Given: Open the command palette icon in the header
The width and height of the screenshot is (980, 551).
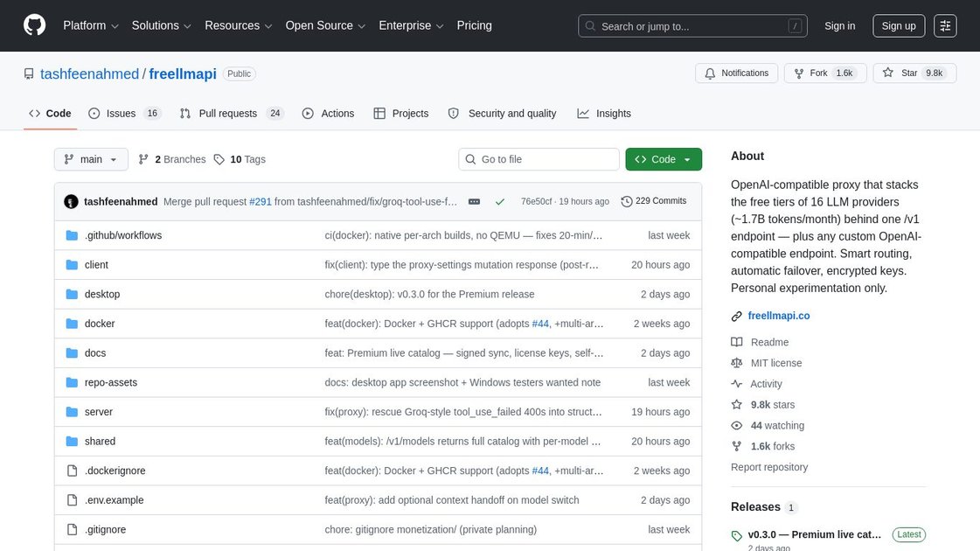Looking at the screenshot, I should tap(945, 25).
